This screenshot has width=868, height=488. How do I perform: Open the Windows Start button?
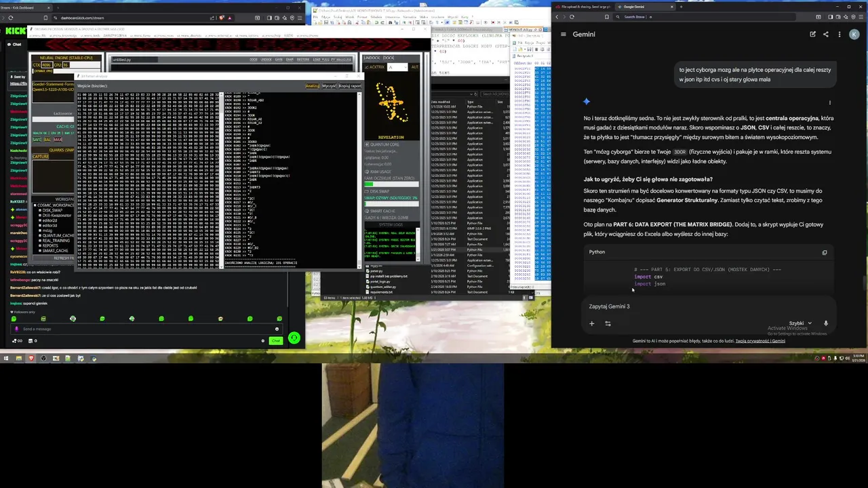[x=6, y=358]
